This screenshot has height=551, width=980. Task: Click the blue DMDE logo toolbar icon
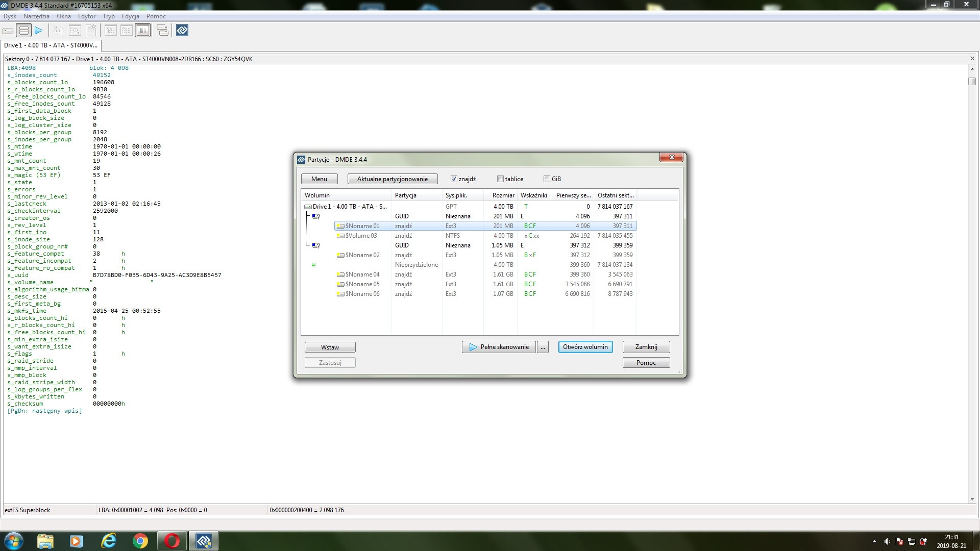pos(182,31)
